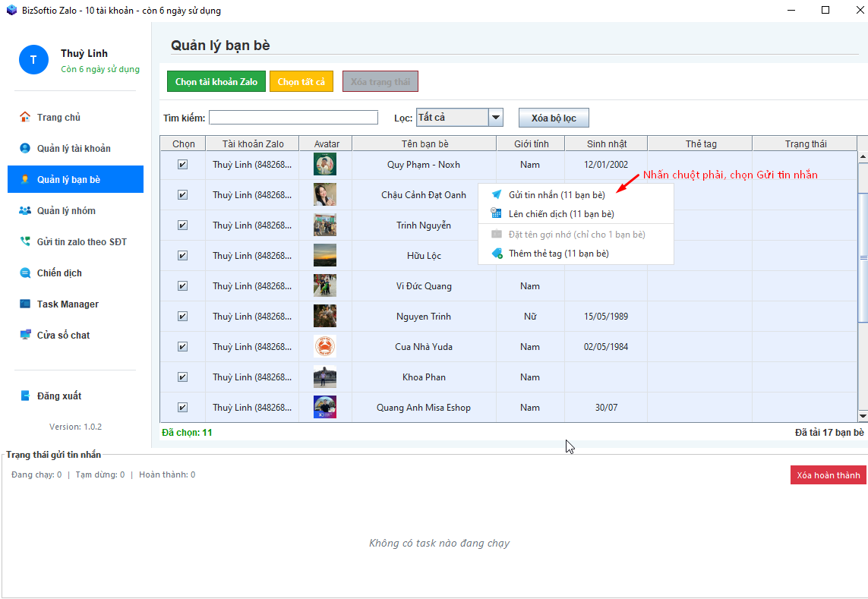
Task: Focus the Tìm kiếm search field
Action: [x=293, y=118]
